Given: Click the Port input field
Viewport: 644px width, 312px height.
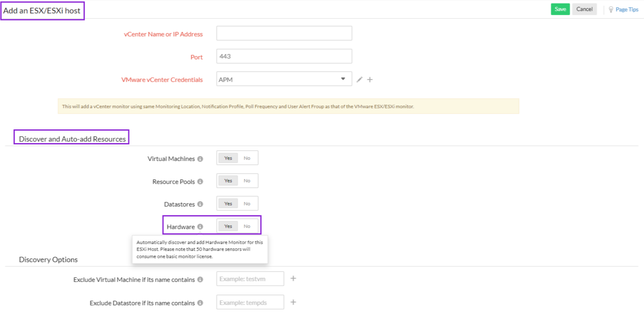Looking at the screenshot, I should point(284,56).
